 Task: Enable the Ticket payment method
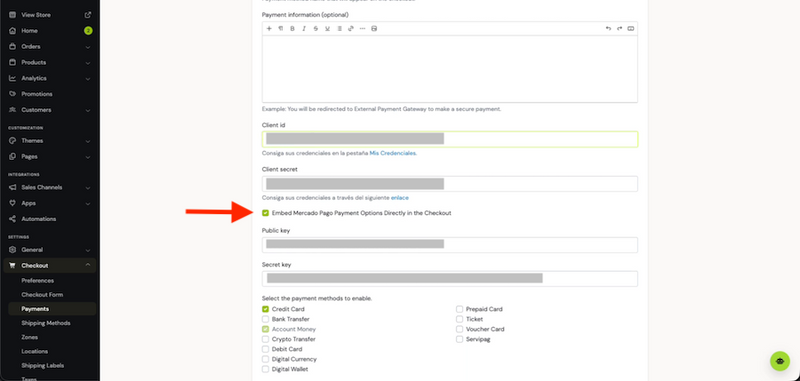[460, 319]
